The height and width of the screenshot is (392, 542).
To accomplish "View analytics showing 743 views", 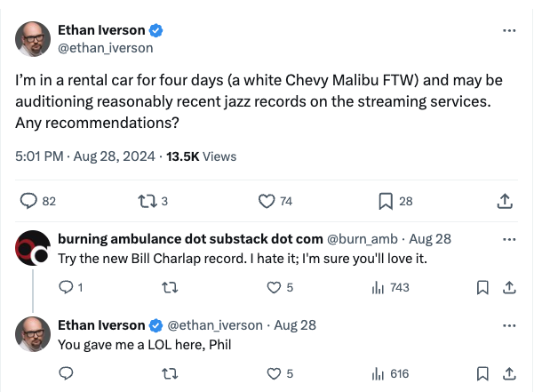I will coord(389,287).
